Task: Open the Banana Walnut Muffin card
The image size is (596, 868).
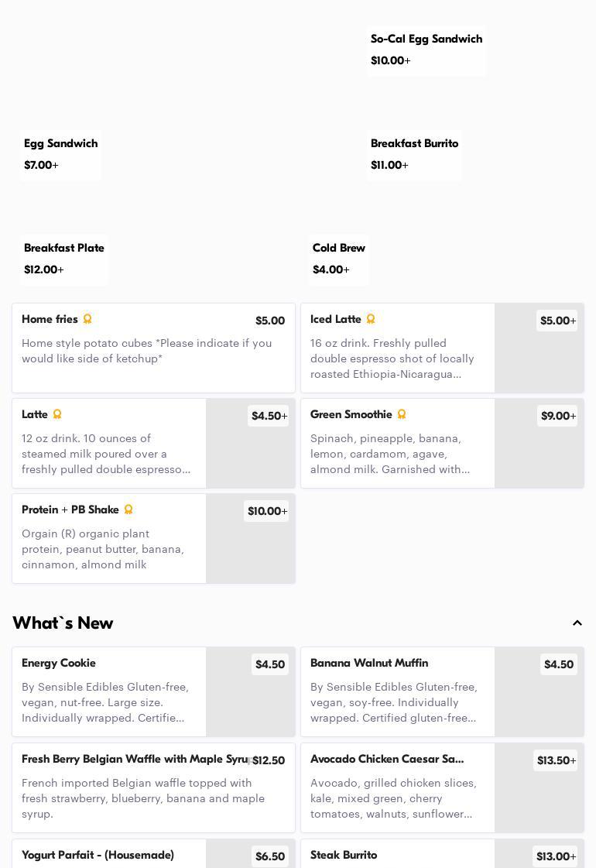Action: pos(397,691)
